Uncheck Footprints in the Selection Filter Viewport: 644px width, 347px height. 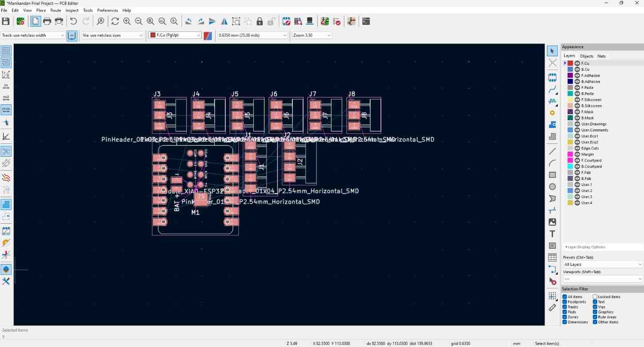click(564, 302)
